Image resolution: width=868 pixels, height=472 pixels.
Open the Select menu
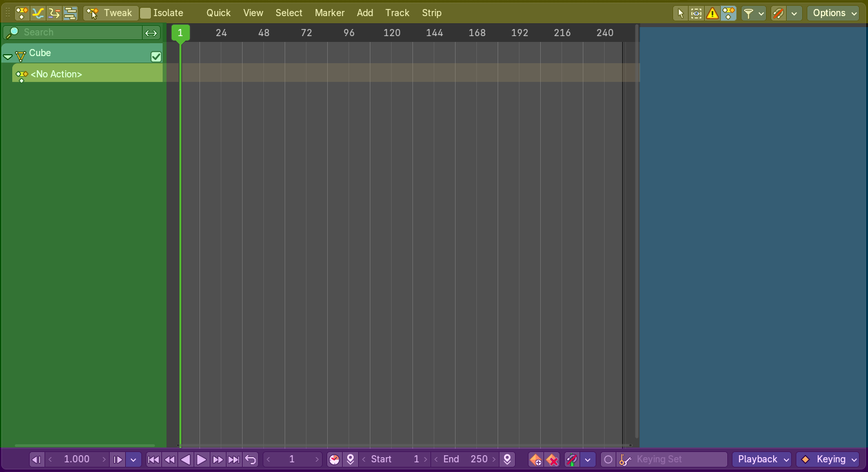pyautogui.click(x=288, y=13)
